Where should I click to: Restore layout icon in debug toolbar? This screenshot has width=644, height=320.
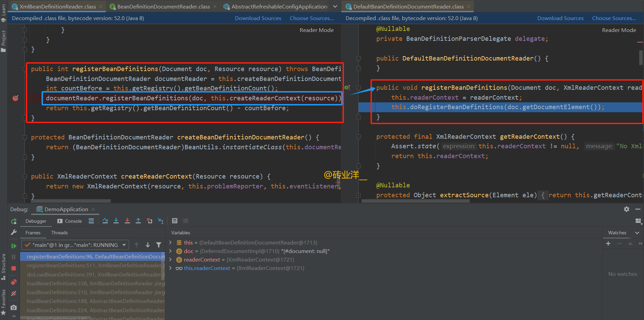638,221
